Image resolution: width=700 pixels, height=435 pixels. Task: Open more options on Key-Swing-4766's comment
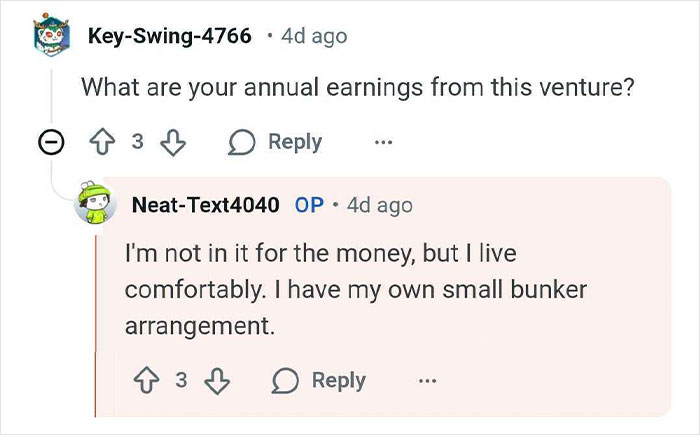pyautogui.click(x=383, y=143)
